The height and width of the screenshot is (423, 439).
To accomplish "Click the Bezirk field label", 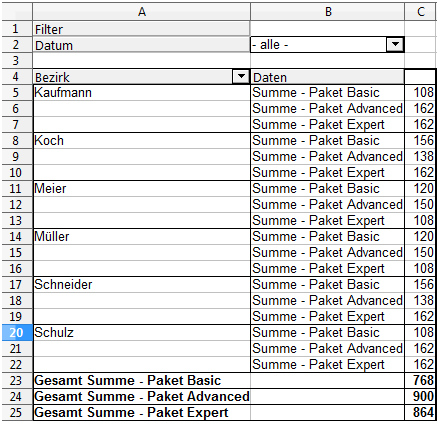I will 52,77.
